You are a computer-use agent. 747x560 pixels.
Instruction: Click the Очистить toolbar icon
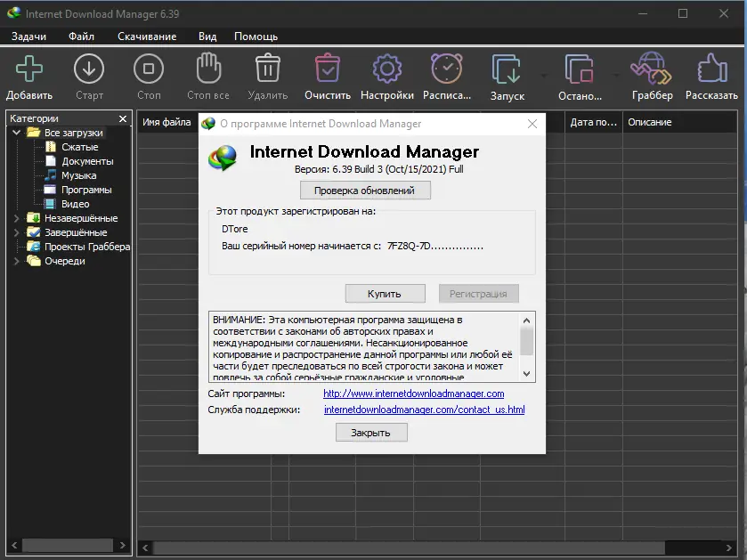click(327, 69)
